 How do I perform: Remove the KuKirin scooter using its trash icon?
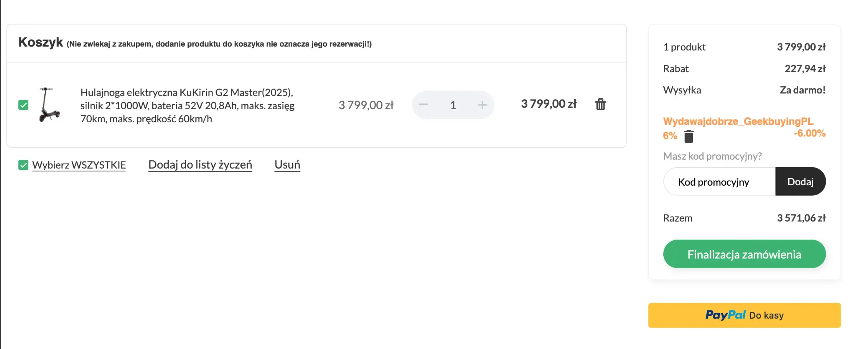601,105
